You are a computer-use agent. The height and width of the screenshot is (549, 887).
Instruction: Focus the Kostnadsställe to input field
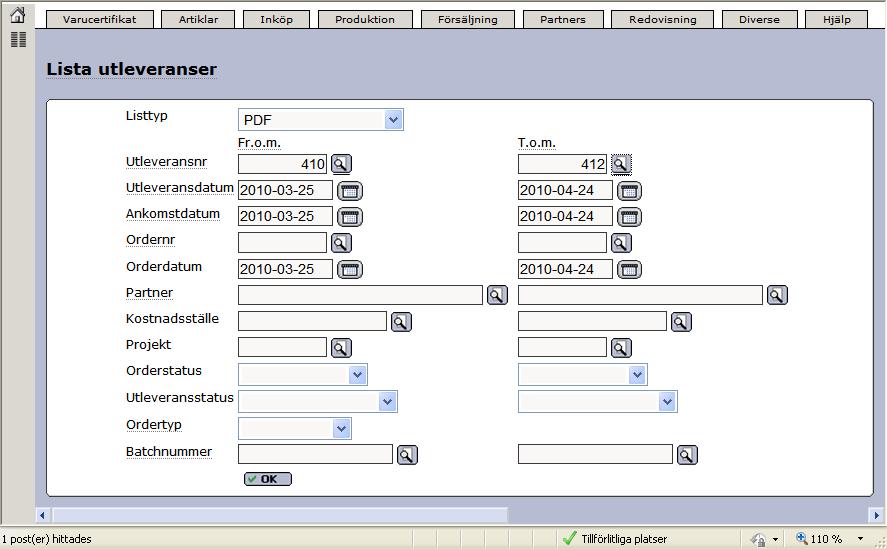(x=592, y=321)
